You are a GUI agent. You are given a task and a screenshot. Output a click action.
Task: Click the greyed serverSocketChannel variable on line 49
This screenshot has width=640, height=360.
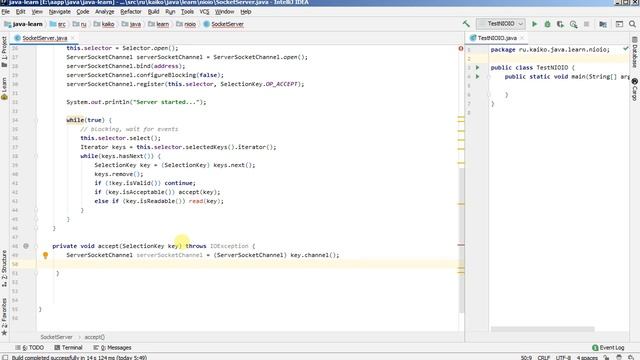[169, 255]
